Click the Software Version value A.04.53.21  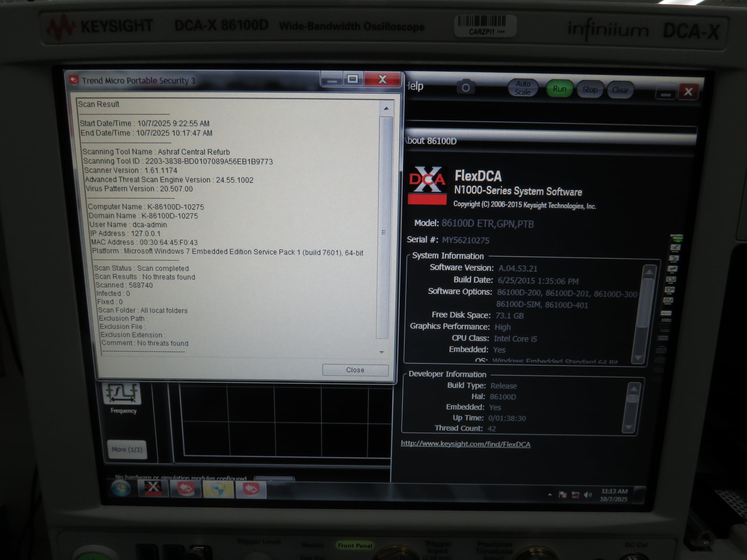click(x=518, y=268)
